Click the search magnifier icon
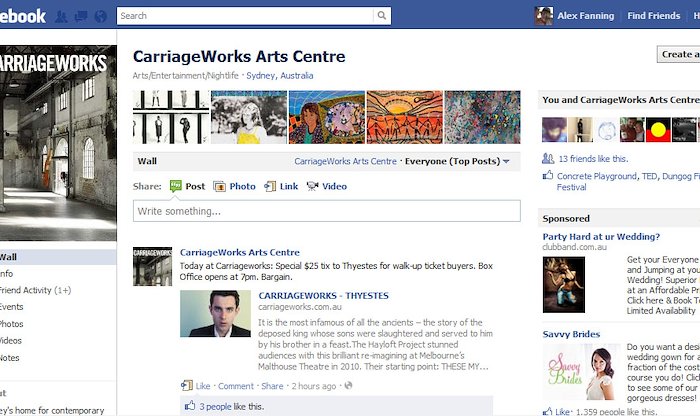This screenshot has width=700, height=416. pyautogui.click(x=382, y=16)
